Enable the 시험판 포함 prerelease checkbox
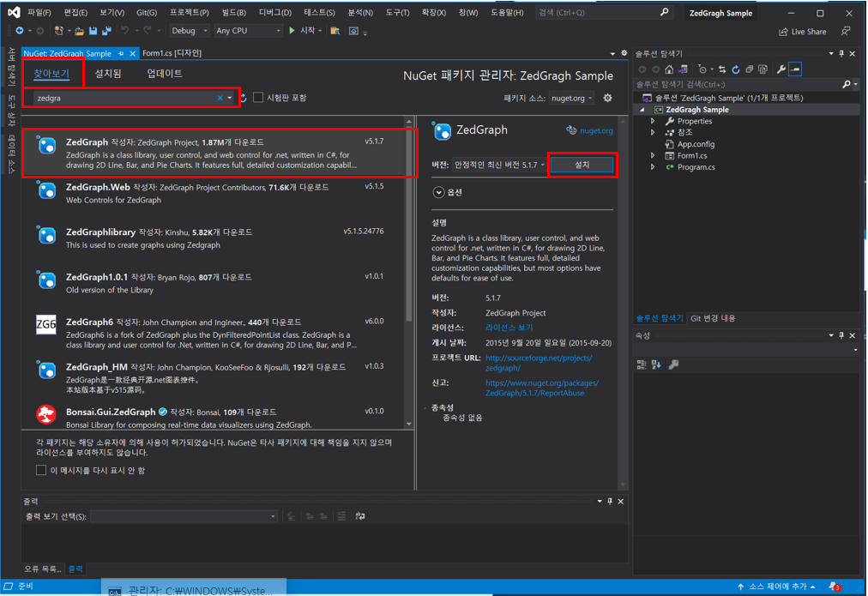The image size is (868, 596). pos(258,98)
